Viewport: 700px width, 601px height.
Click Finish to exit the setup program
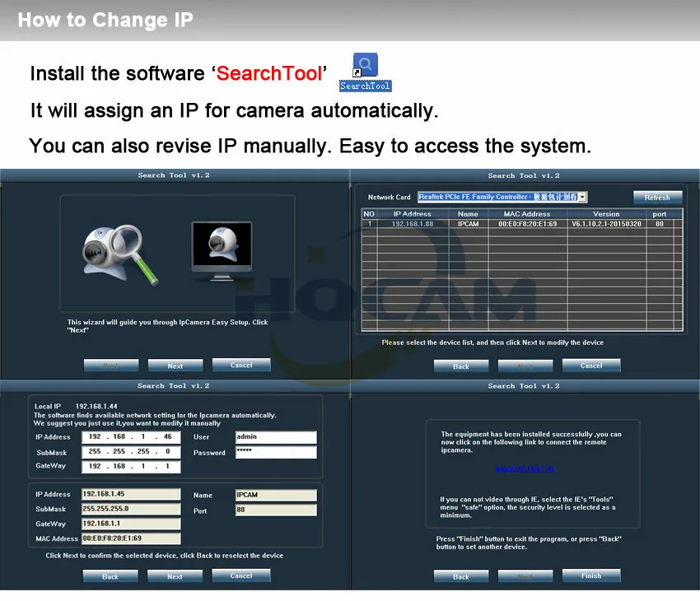[x=591, y=575]
